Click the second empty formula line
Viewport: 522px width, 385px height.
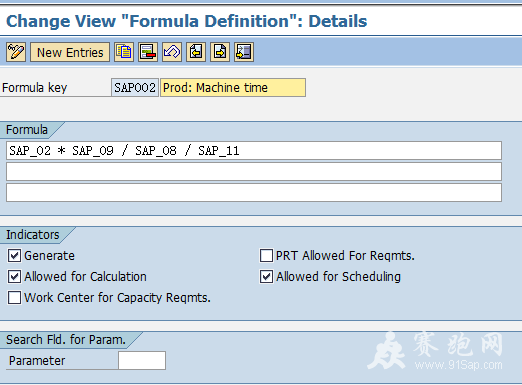click(254, 172)
